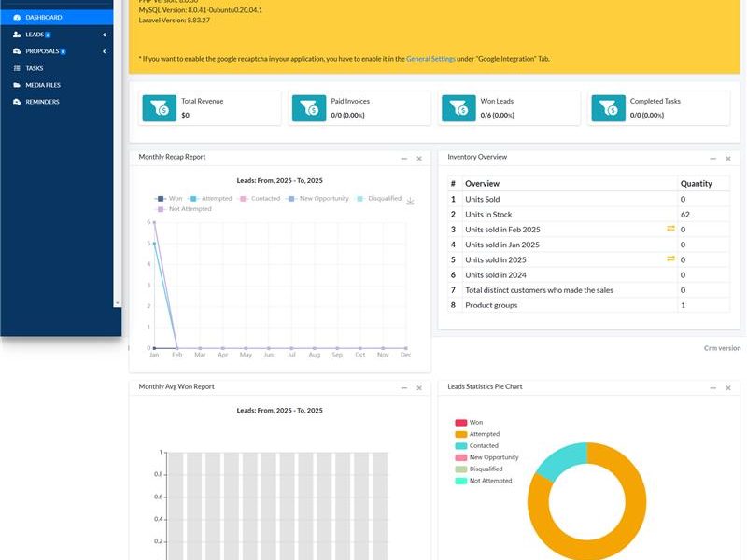The height and width of the screenshot is (560, 747).
Task: Click the Completed Tasks funnel icon
Action: (609, 108)
